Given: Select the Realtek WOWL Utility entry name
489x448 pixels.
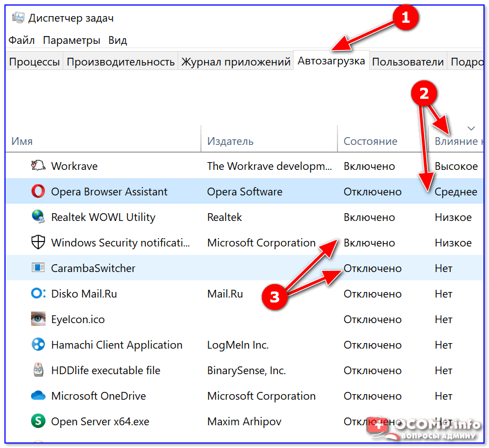Looking at the screenshot, I should point(103,217).
